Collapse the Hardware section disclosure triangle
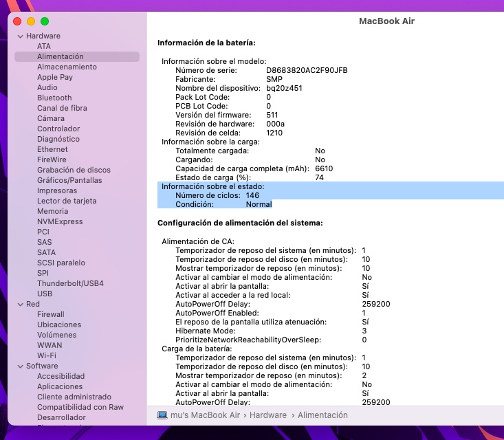This screenshot has height=440, width=504. (x=21, y=36)
